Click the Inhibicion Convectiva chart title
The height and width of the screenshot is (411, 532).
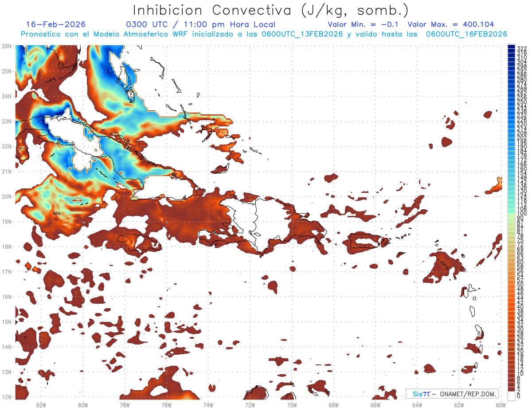(x=271, y=10)
